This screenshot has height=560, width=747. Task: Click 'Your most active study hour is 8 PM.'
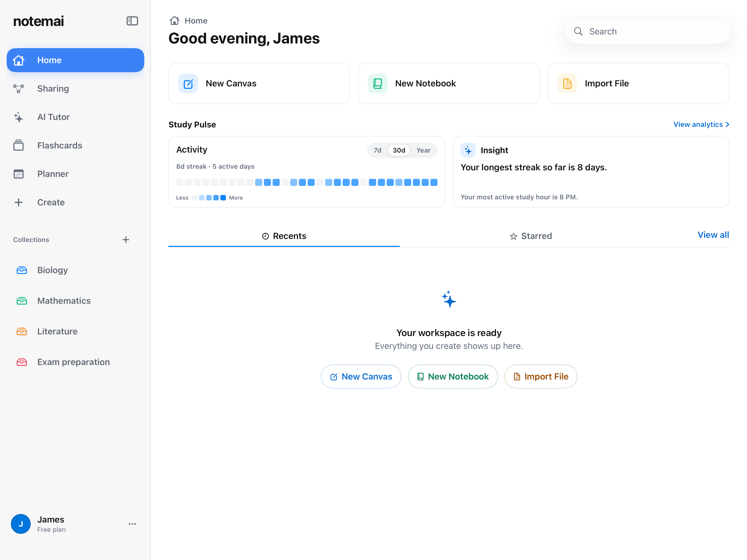(x=519, y=197)
